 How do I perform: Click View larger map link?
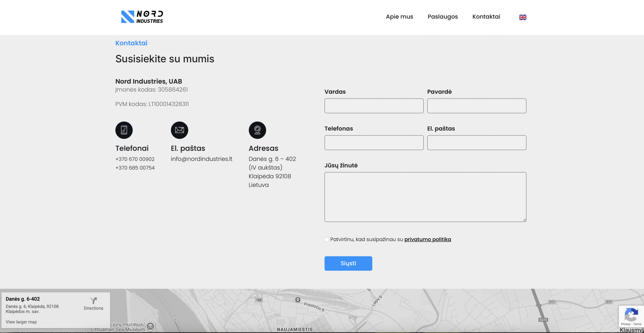21,322
